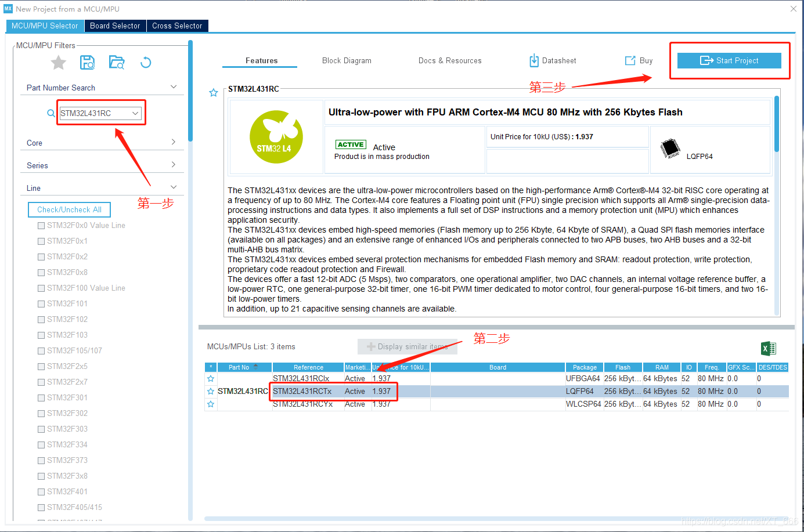804x532 pixels.
Task: Collapse the Line filter section
Action: [x=173, y=187]
